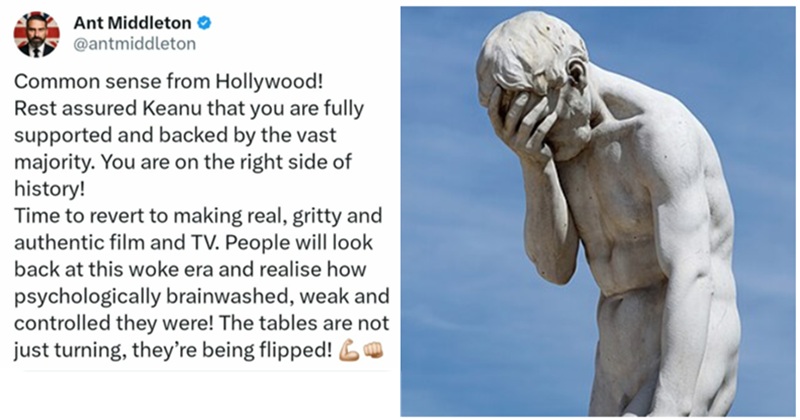
Task: Click the blue verified badge next to Ant Middleton
Action: [204, 23]
